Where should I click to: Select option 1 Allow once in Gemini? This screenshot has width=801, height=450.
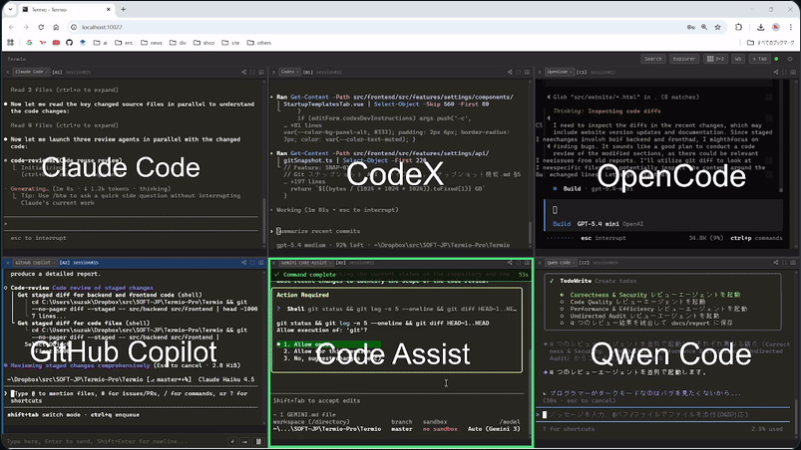coord(328,344)
